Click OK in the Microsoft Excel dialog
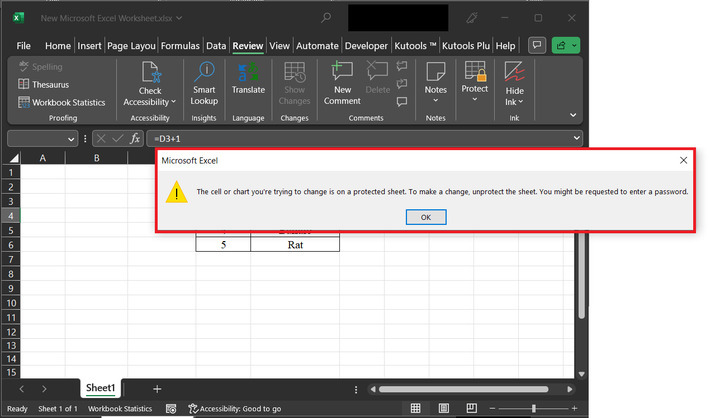Screen dimensions: 715x418 click(426, 217)
